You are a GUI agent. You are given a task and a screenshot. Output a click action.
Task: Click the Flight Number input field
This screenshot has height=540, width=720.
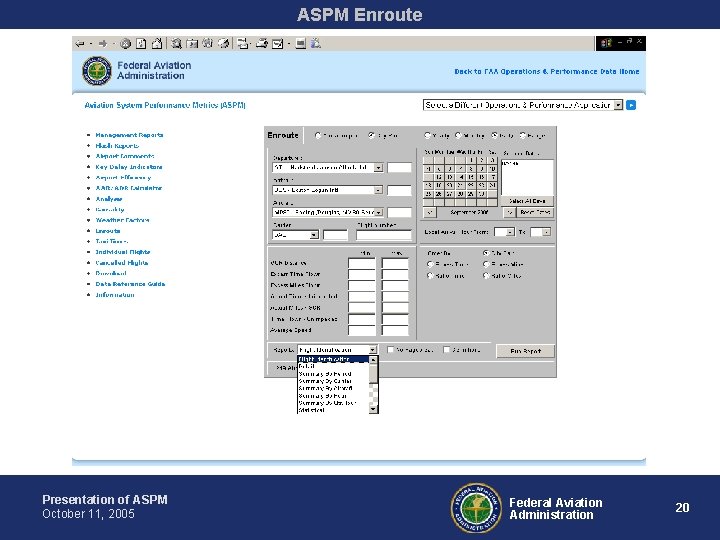pyautogui.click(x=384, y=235)
